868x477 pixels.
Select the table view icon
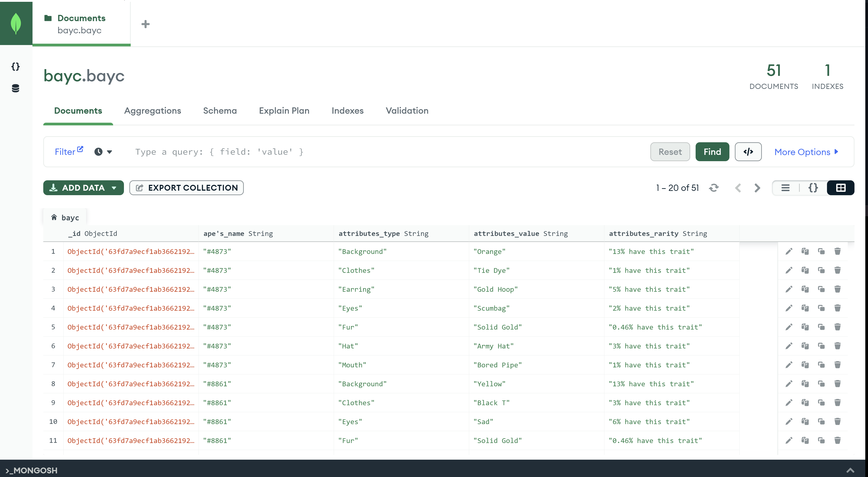click(x=840, y=188)
